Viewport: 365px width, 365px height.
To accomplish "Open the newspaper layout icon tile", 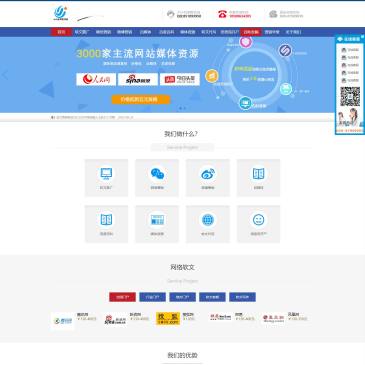I will (x=157, y=224).
